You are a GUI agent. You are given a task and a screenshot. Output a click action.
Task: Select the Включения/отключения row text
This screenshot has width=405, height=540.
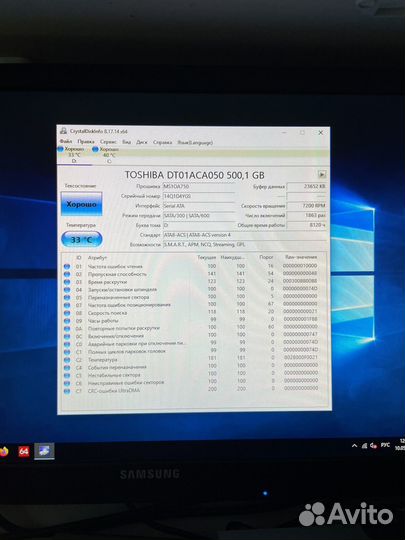click(x=116, y=336)
